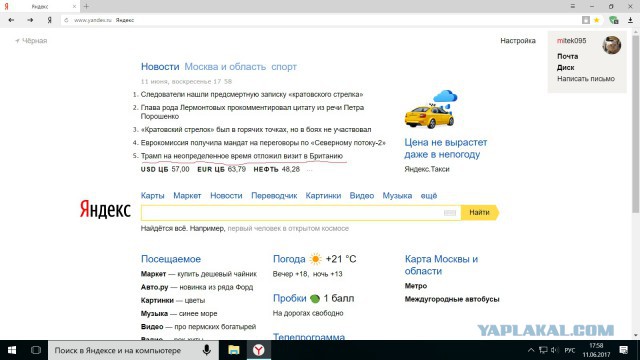Click the Найти search button
The image size is (640, 360).
coord(480,213)
